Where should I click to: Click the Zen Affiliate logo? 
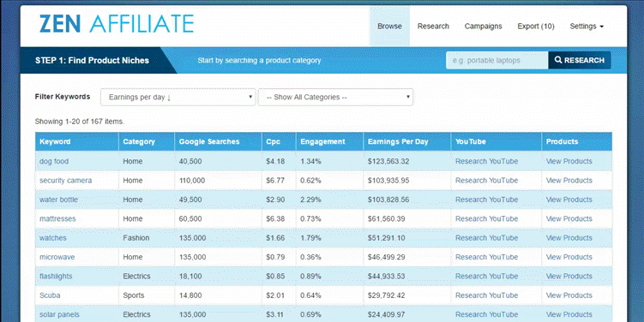point(117,24)
